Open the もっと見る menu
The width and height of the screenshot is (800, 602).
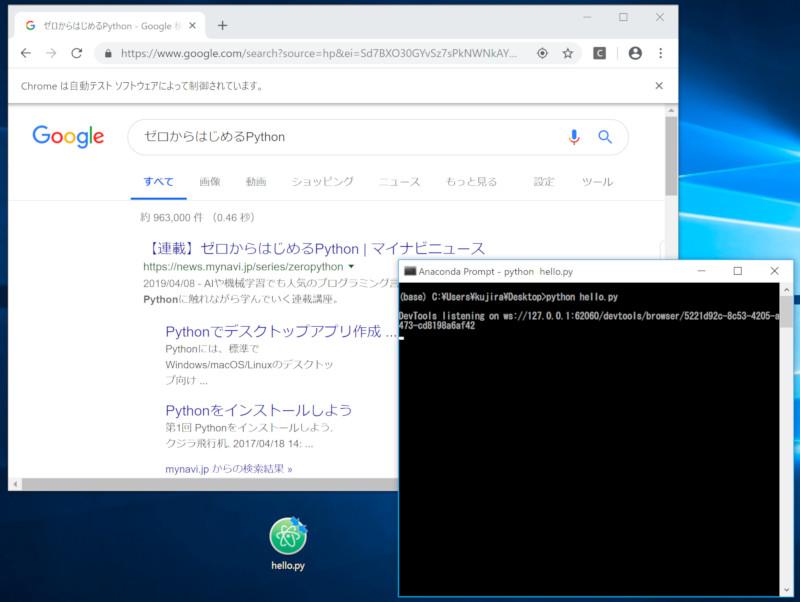(x=471, y=182)
